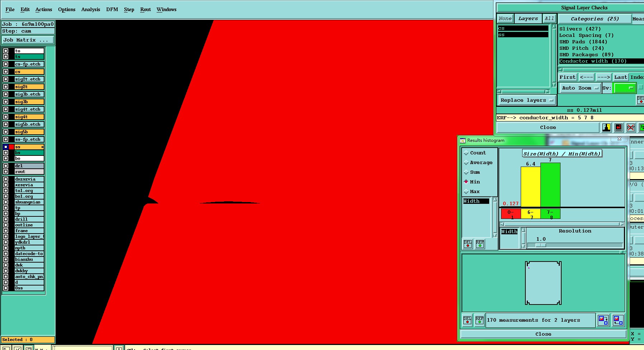Click the REF icon beside the Width list
Image resolution: width=644 pixels, height=350 pixels.
coord(480,244)
